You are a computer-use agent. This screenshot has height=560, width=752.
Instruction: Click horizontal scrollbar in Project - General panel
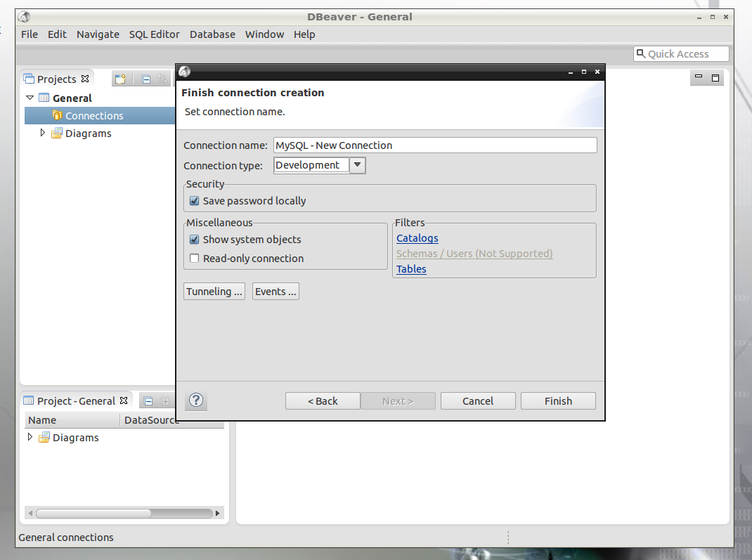[x=93, y=514]
